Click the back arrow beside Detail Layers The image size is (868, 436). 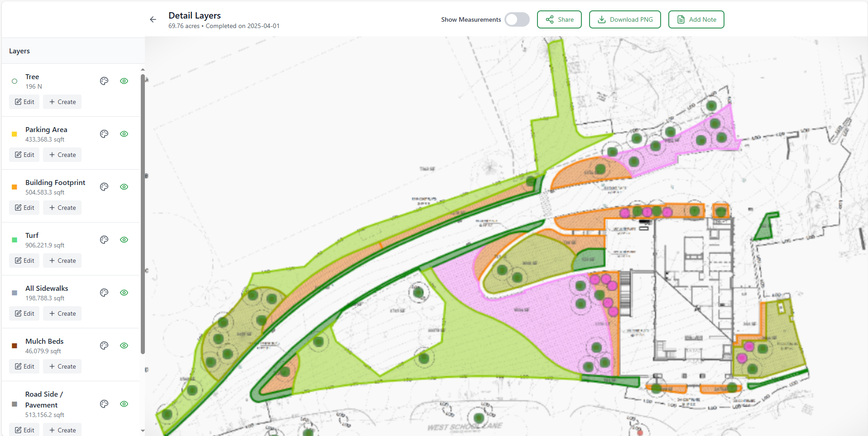153,19
